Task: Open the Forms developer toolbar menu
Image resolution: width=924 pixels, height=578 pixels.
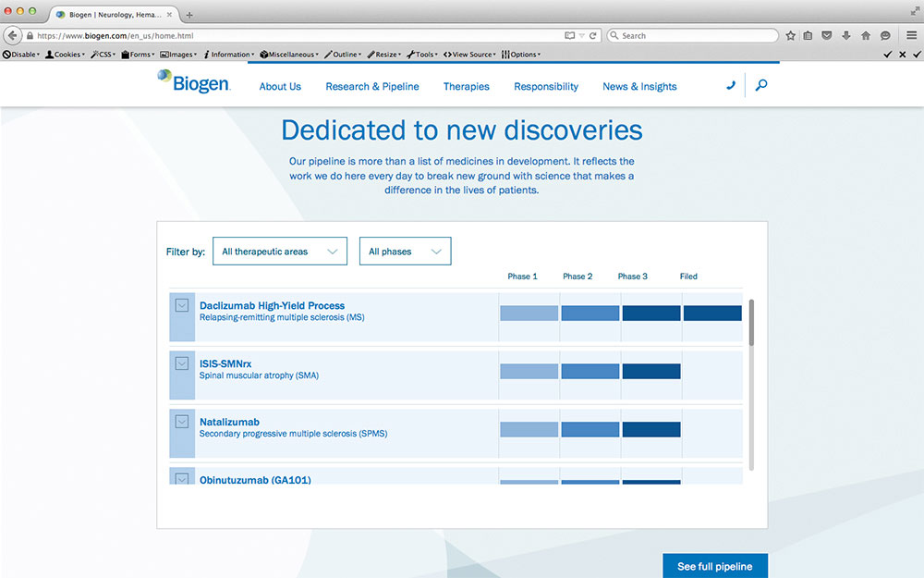Action: pyautogui.click(x=138, y=55)
